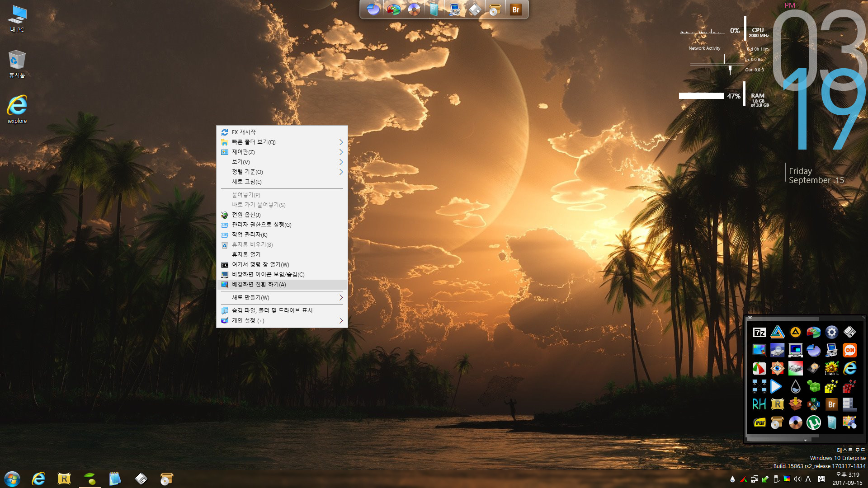
Task: Open the Adobe Bridge icon in the launcher panel
Action: tap(831, 404)
